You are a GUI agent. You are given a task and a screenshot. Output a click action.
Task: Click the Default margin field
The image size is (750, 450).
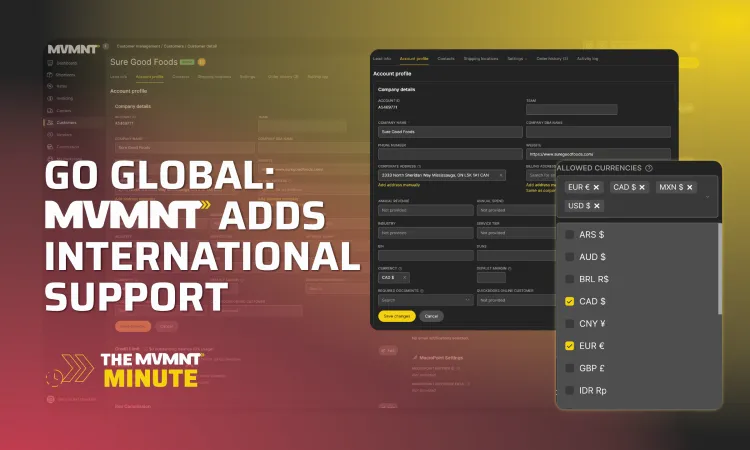point(491,278)
